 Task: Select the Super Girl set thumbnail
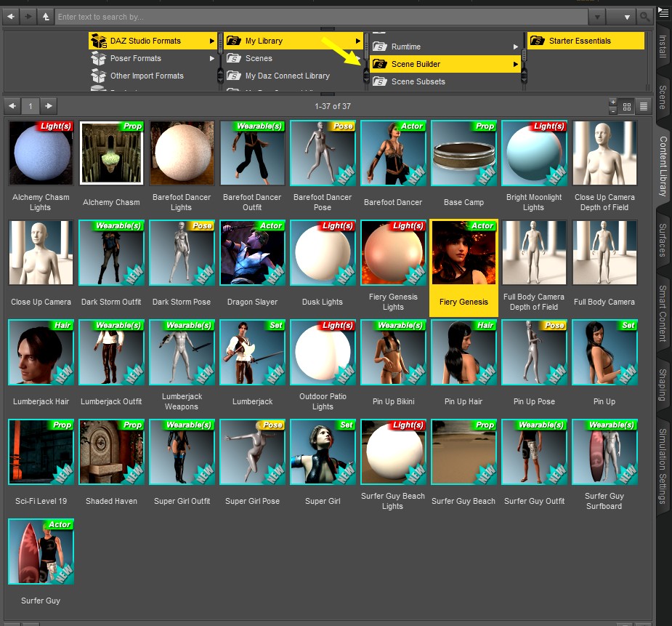(323, 452)
